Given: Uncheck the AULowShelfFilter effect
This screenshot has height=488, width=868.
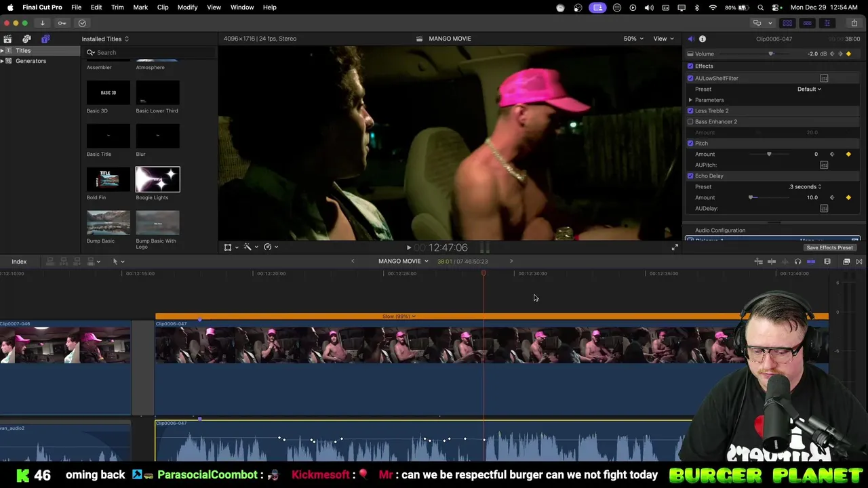Looking at the screenshot, I should [x=690, y=78].
